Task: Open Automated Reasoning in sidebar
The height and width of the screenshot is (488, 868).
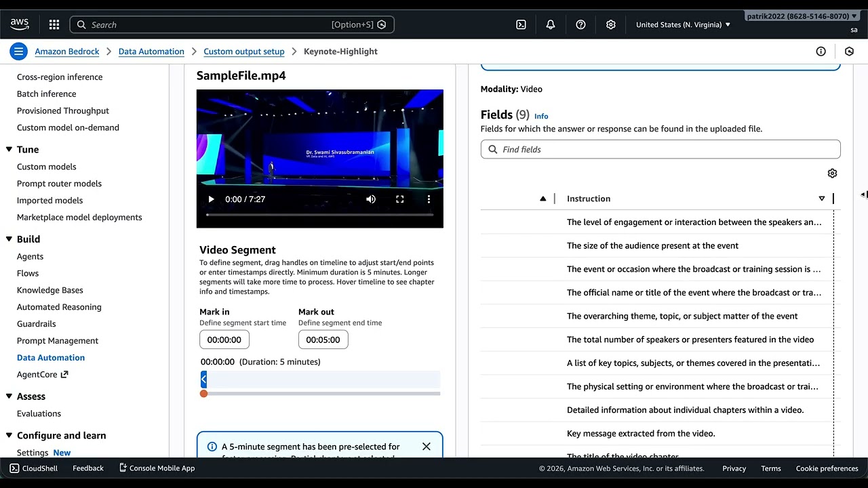Action: (59, 307)
